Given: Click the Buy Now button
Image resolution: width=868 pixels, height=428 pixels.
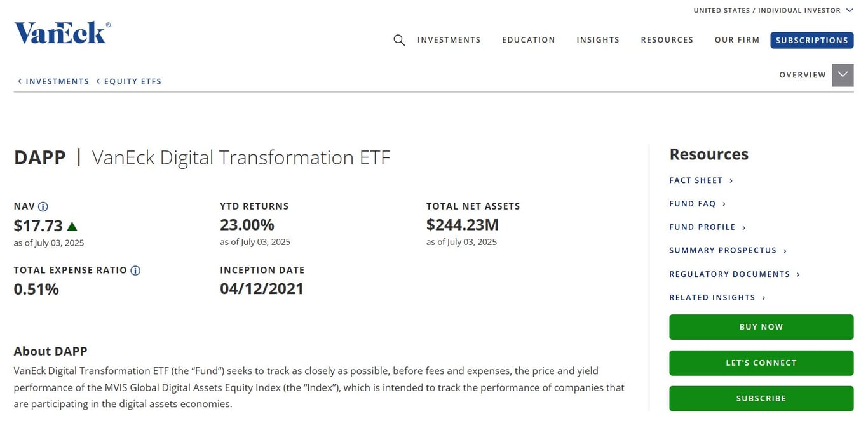Looking at the screenshot, I should click(x=761, y=326).
